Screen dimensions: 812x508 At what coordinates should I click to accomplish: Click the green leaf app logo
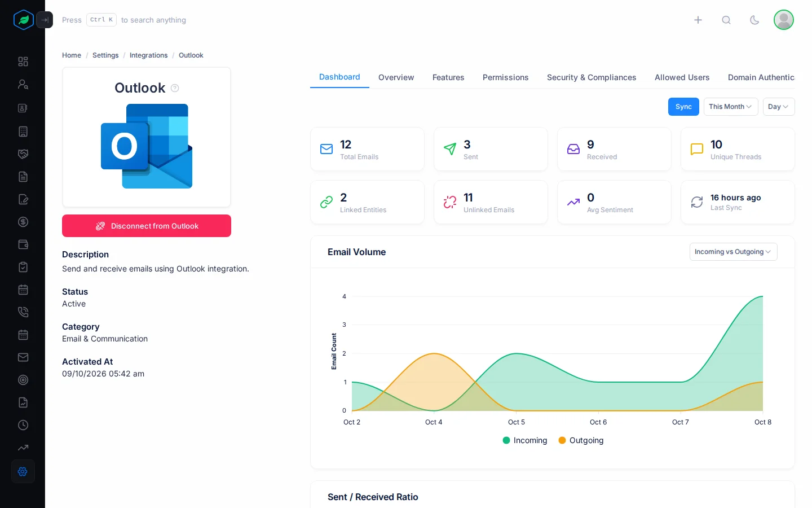[x=24, y=20]
